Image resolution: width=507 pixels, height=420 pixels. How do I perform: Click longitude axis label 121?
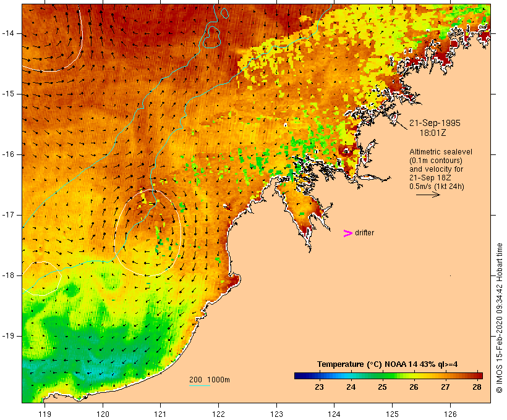pyautogui.click(x=160, y=414)
